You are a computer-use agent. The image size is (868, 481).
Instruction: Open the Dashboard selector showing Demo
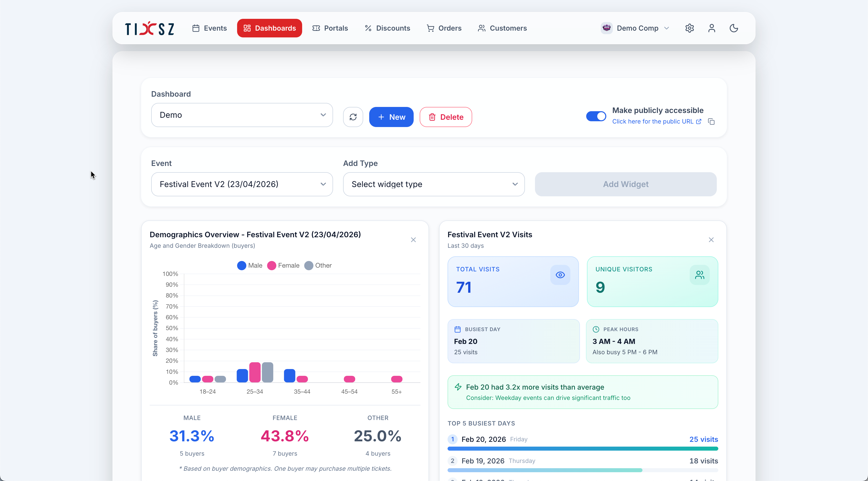point(242,115)
